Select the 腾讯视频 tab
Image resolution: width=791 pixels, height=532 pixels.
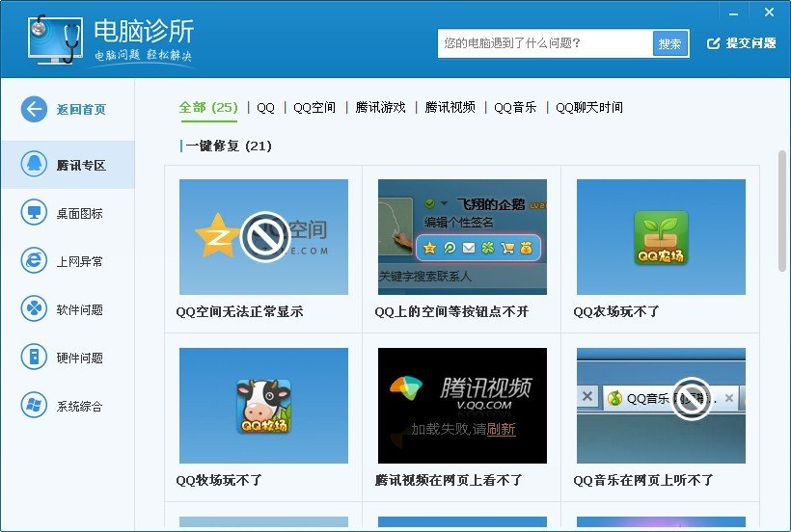(450, 107)
